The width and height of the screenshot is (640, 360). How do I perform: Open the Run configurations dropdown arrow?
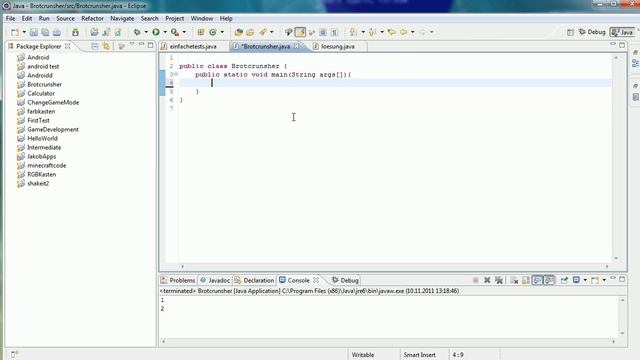click(165, 32)
